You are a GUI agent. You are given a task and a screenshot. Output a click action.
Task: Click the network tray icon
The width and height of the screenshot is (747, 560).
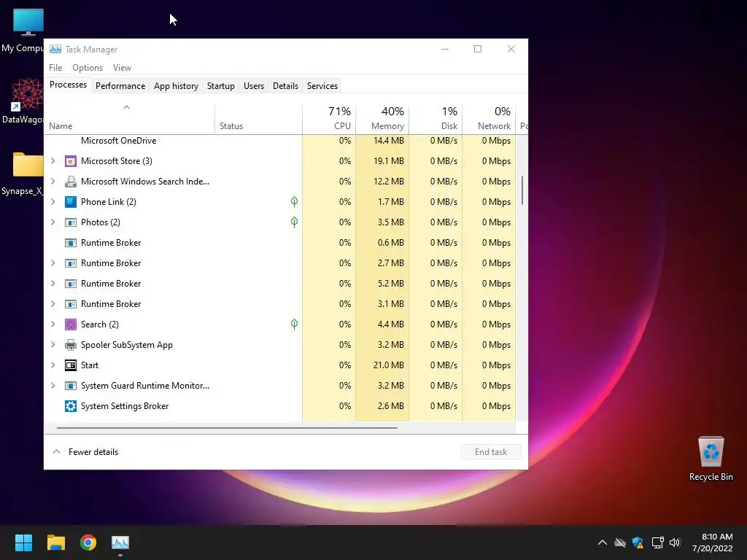click(657, 542)
